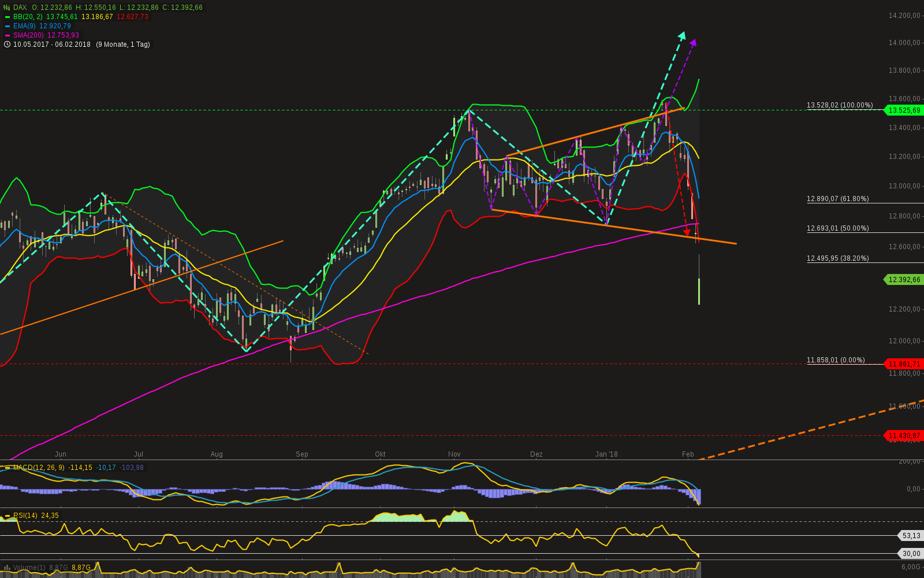Click the magenta SMA(200) legend swatch
This screenshot has width=924, height=578.
coord(8,35)
